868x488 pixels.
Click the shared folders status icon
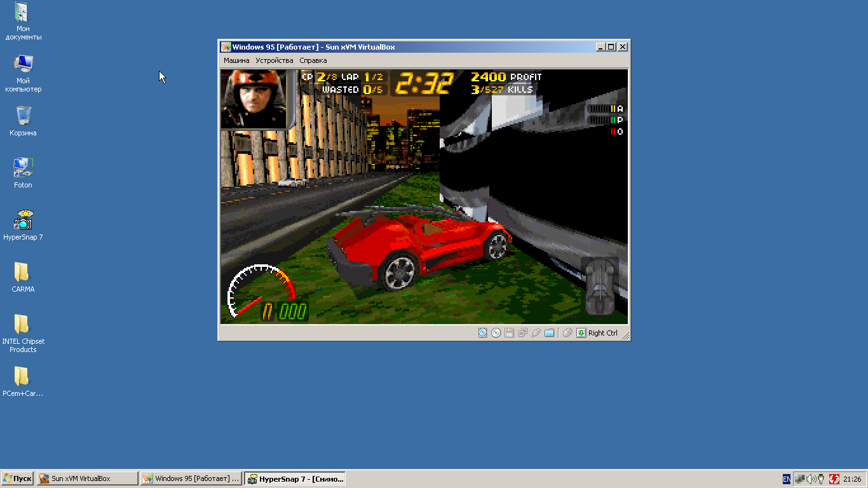pos(550,332)
